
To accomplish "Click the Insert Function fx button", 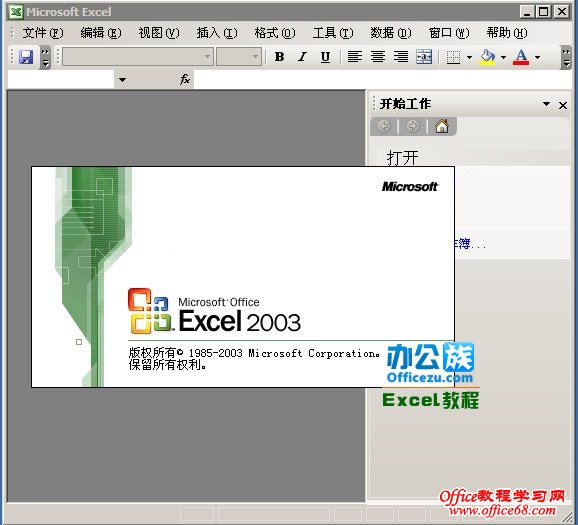I will coord(185,79).
